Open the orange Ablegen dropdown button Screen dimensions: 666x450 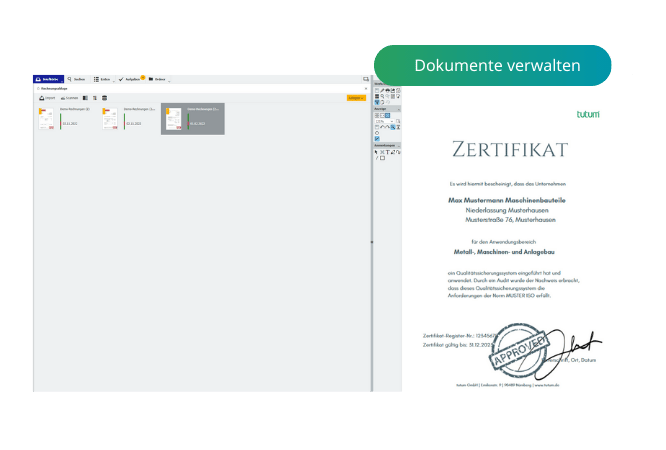coord(356,98)
